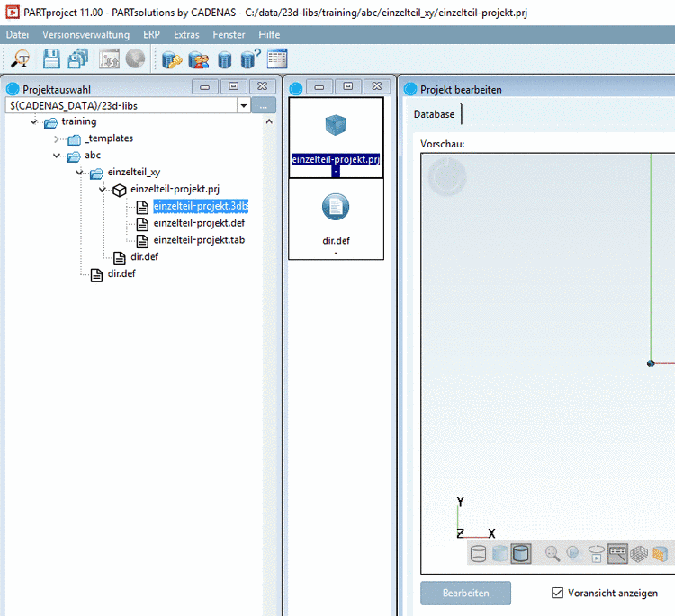Open the Fenster menu
This screenshot has width=675, height=616.
(x=229, y=34)
